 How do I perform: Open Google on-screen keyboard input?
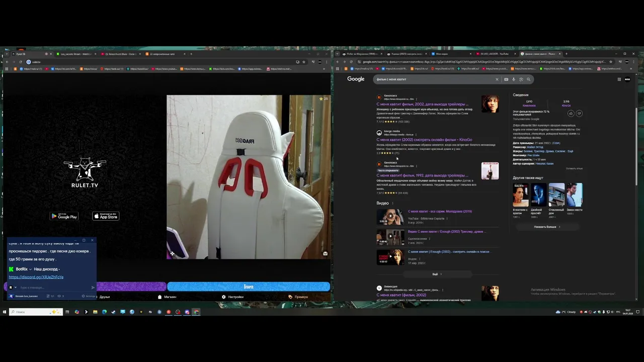[x=506, y=79]
